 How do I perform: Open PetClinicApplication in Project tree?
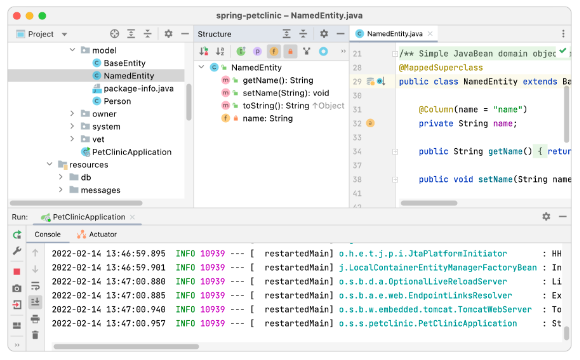[131, 152]
